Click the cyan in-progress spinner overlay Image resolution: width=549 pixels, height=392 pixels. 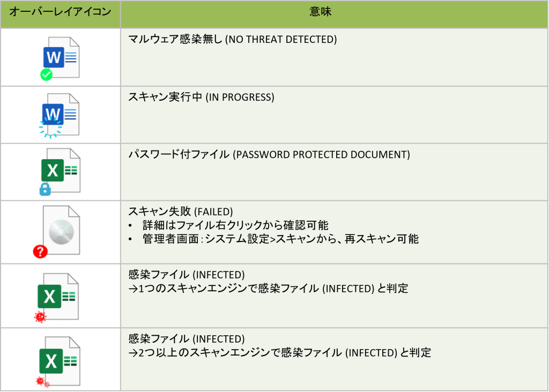pyautogui.click(x=50, y=127)
